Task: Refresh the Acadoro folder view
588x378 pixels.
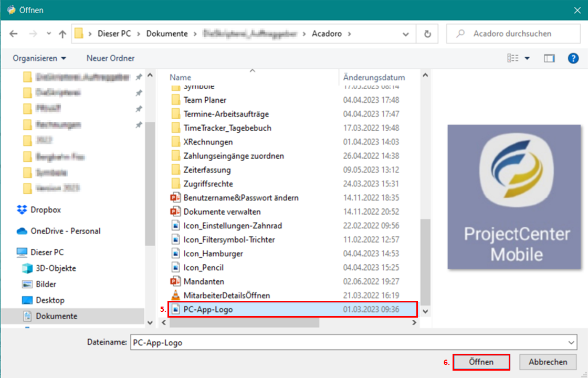Action: tap(427, 34)
